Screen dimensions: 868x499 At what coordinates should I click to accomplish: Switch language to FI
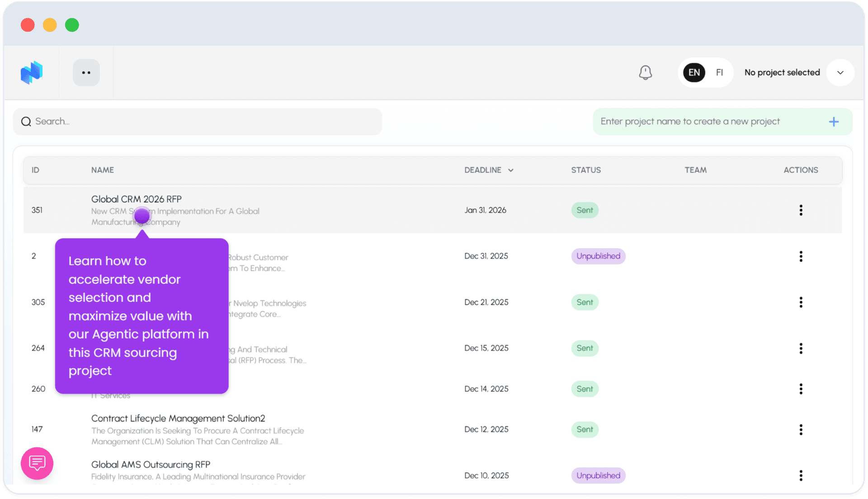click(719, 72)
